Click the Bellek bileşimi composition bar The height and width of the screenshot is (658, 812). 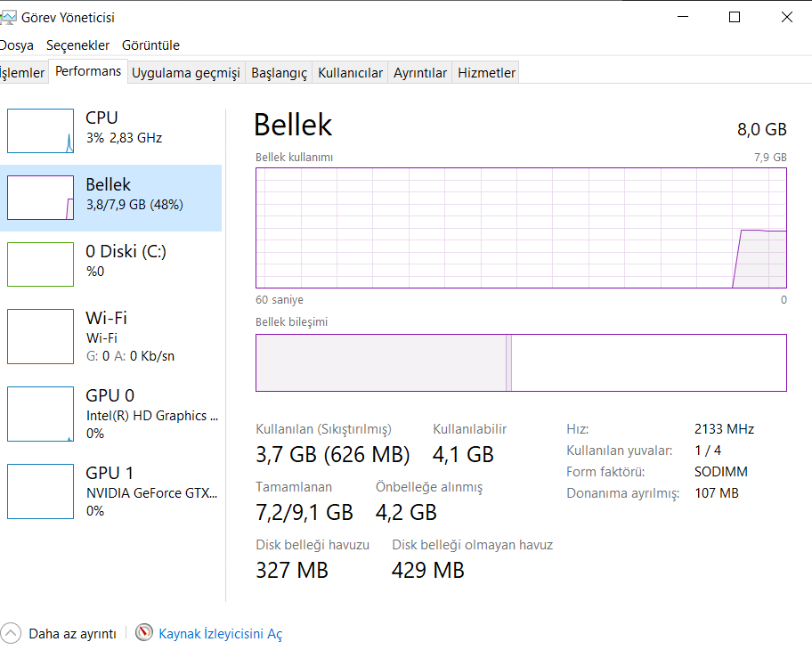pos(521,362)
